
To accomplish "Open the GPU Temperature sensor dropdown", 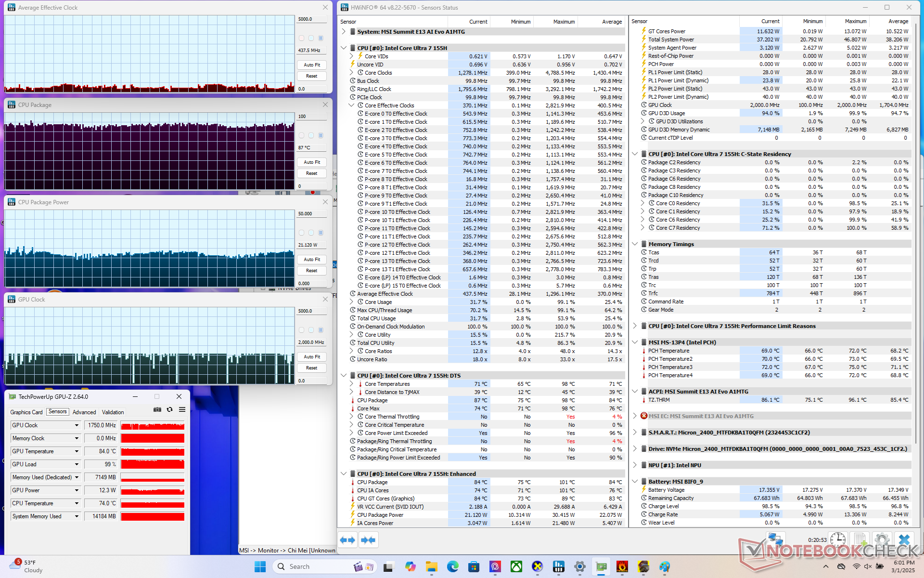I will pos(77,451).
